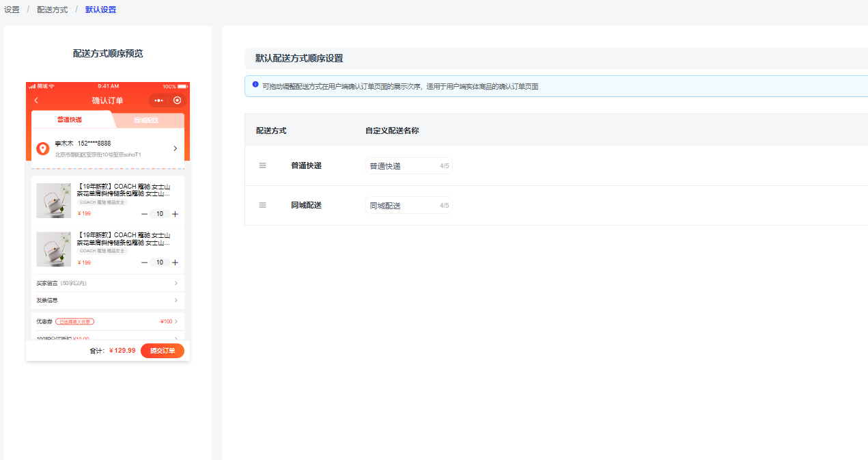The image size is (868, 460).
Task: Switch to 同城配送 tab in preview
Action: (x=146, y=120)
